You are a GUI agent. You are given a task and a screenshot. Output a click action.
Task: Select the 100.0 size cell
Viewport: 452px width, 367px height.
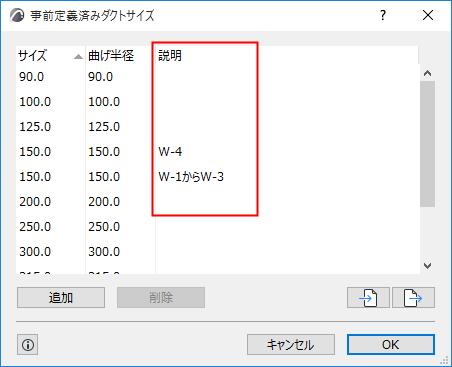coord(35,102)
